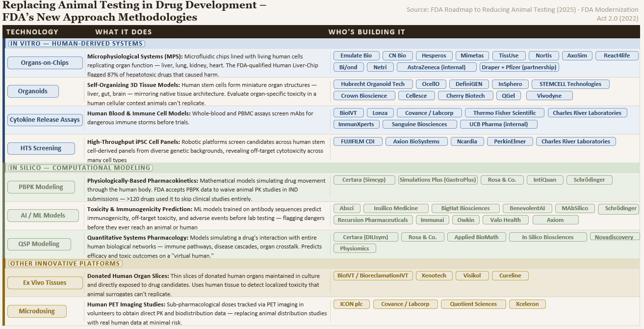Click Covance / Labcorp in the Microdosing row

405,304
